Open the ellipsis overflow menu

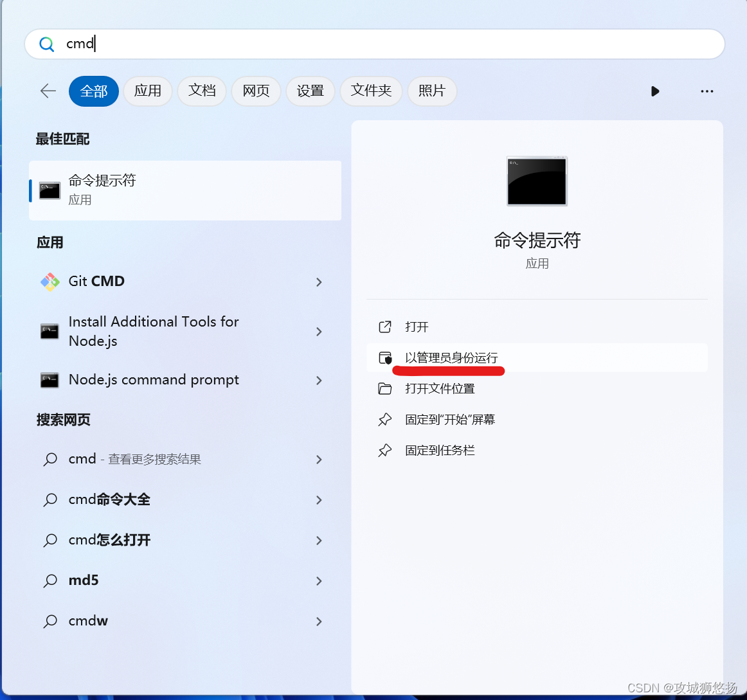coord(707,91)
